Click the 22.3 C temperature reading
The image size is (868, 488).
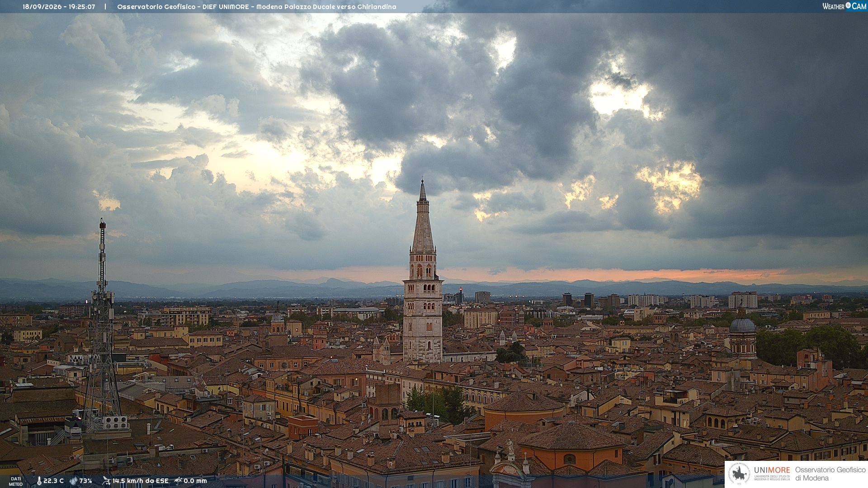tap(53, 481)
